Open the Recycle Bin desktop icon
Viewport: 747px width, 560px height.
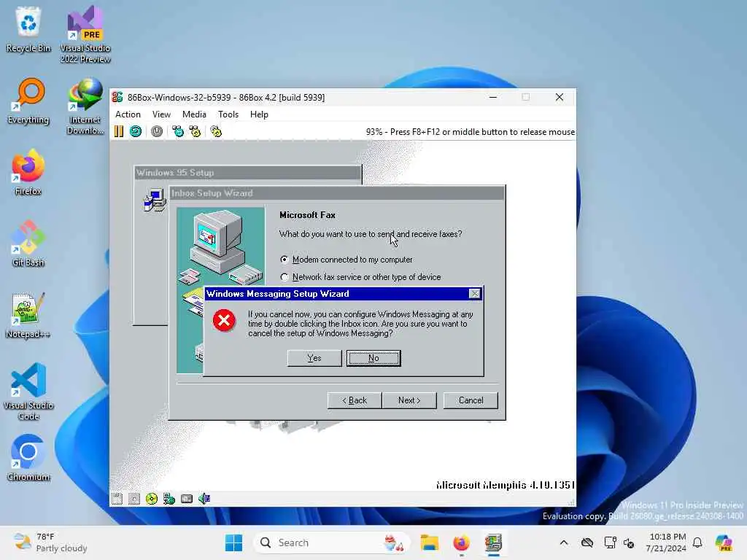(x=28, y=29)
